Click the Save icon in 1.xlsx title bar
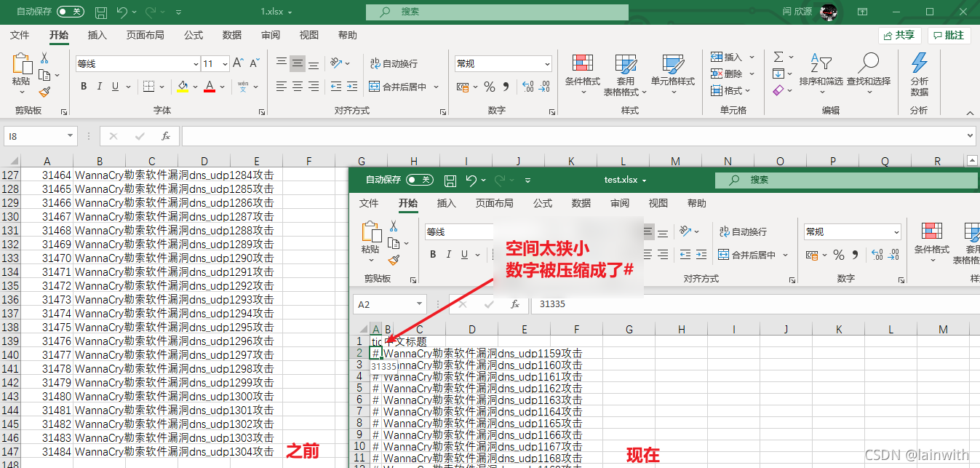This screenshot has width=980, height=468. click(x=101, y=12)
